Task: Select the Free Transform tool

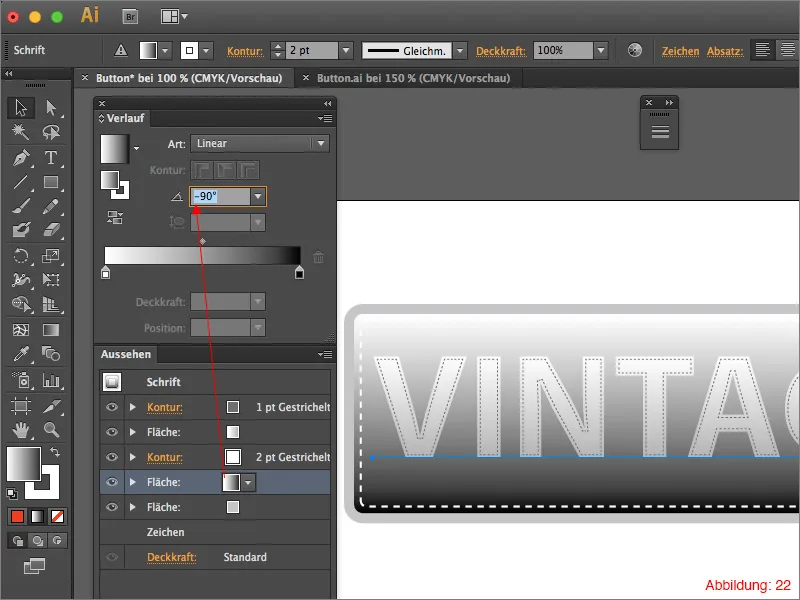Action: click(51, 280)
